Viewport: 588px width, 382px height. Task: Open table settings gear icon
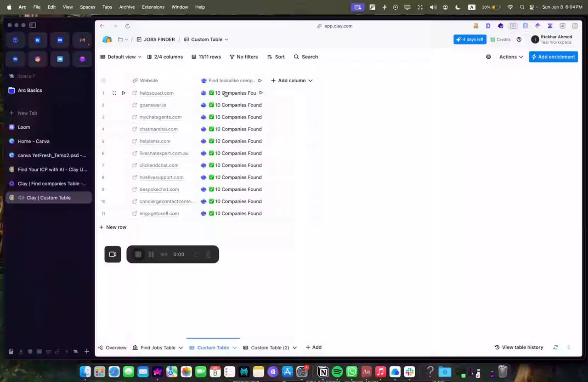pos(488,57)
